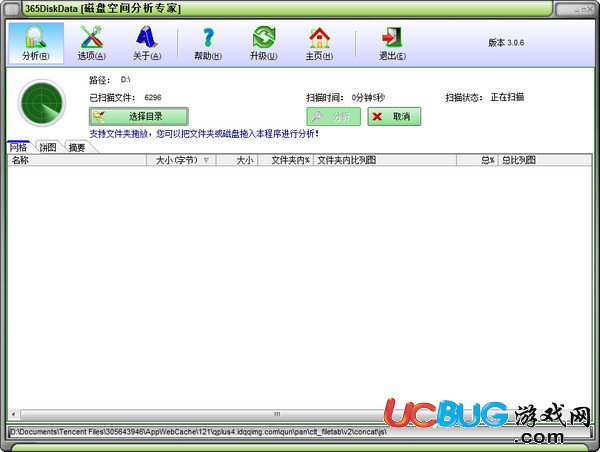The width and height of the screenshot is (600, 452).
Task: Open the 关于 (About) toolbar icon
Action: point(147,43)
